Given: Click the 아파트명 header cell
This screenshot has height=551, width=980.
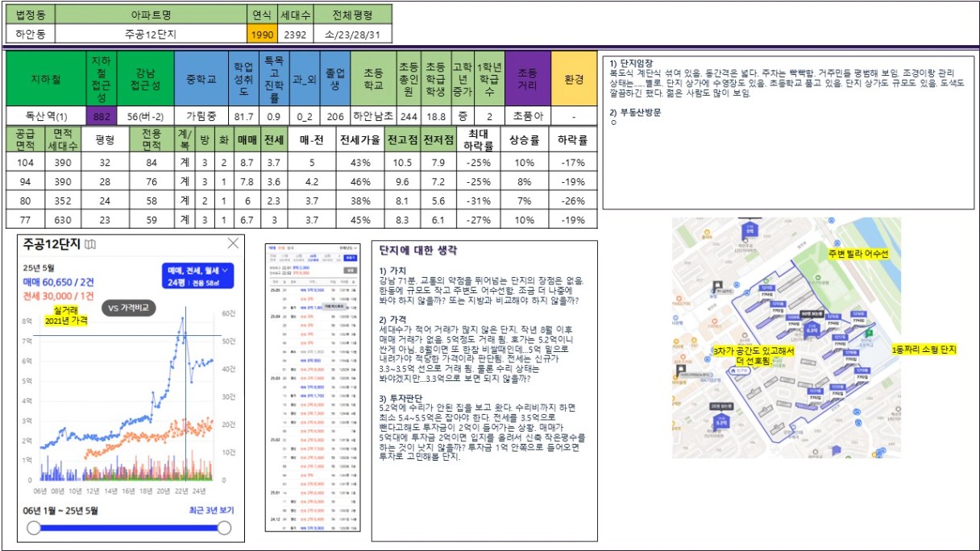Looking at the screenshot, I should tap(151, 14).
